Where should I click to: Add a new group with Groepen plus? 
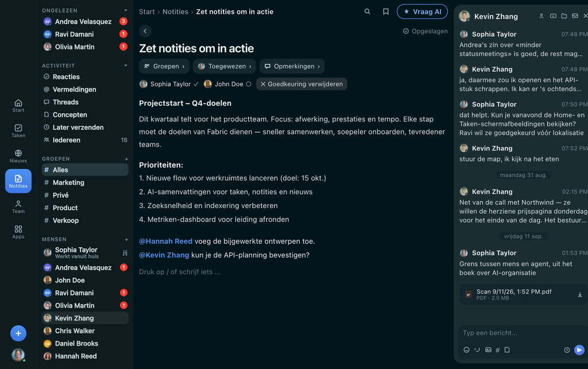click(x=126, y=159)
